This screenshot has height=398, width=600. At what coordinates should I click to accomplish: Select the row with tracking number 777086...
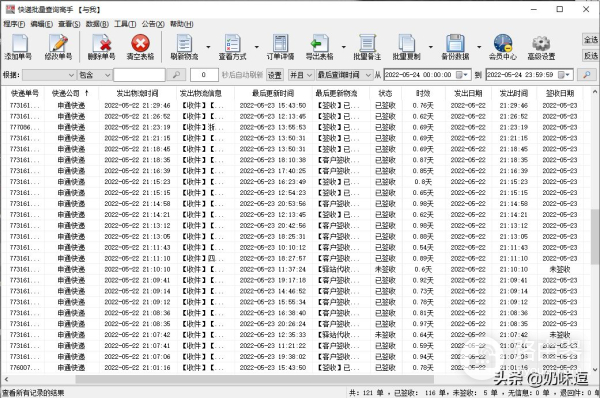[x=295, y=127]
